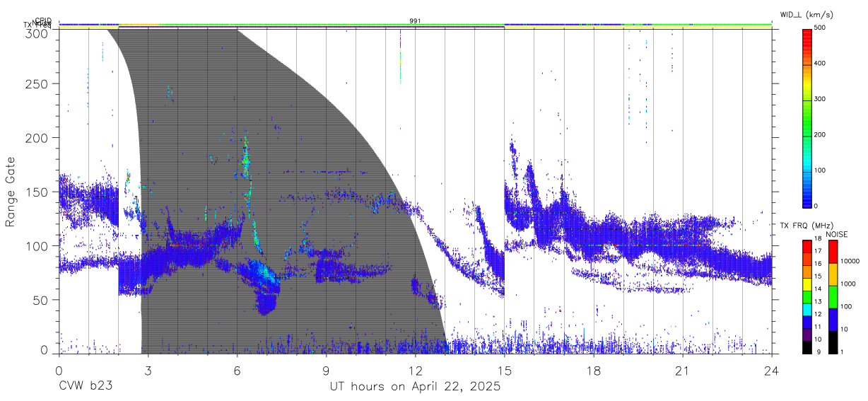This screenshot has width=868, height=401.
Task: Click the 500 label on WID colorbar
Action: click(x=820, y=28)
